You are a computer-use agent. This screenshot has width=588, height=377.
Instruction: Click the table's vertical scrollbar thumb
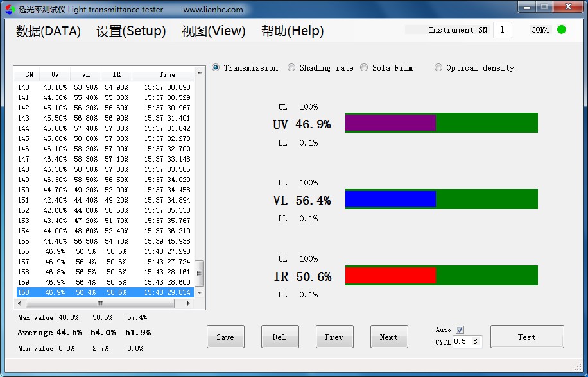click(x=200, y=273)
